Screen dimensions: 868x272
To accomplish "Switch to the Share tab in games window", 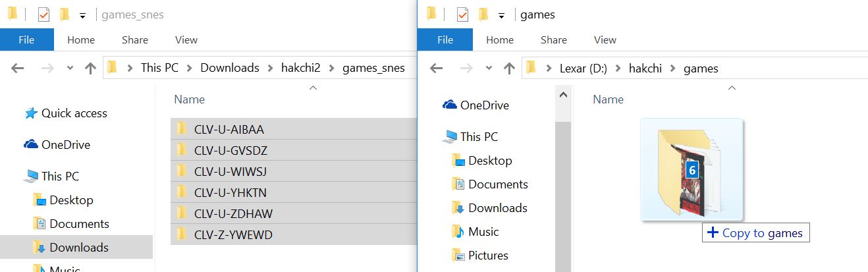I will pyautogui.click(x=553, y=40).
